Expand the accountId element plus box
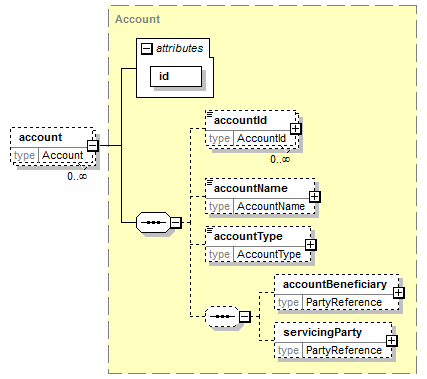The height and width of the screenshot is (379, 427). [x=296, y=129]
